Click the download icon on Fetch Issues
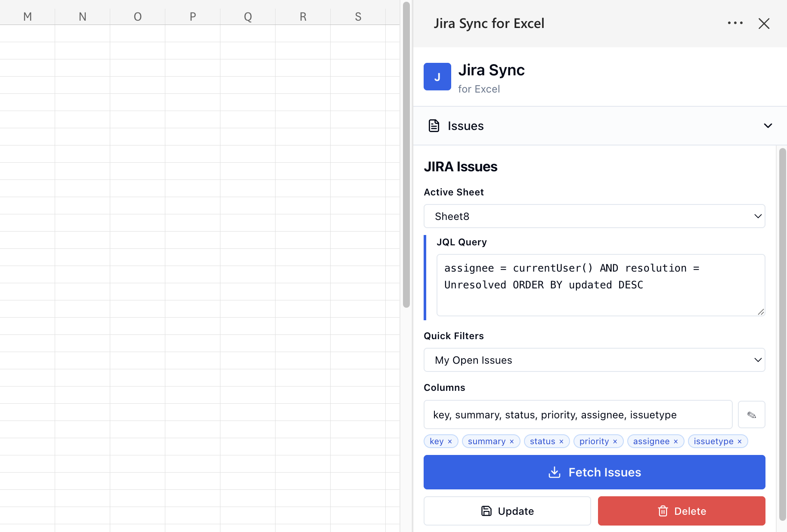 click(x=555, y=472)
